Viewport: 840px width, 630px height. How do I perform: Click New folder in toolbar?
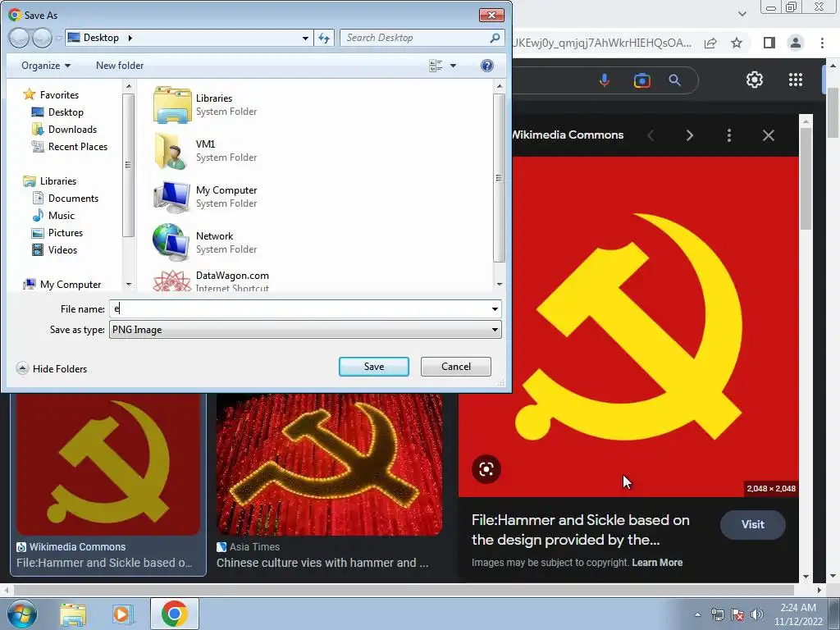click(120, 66)
